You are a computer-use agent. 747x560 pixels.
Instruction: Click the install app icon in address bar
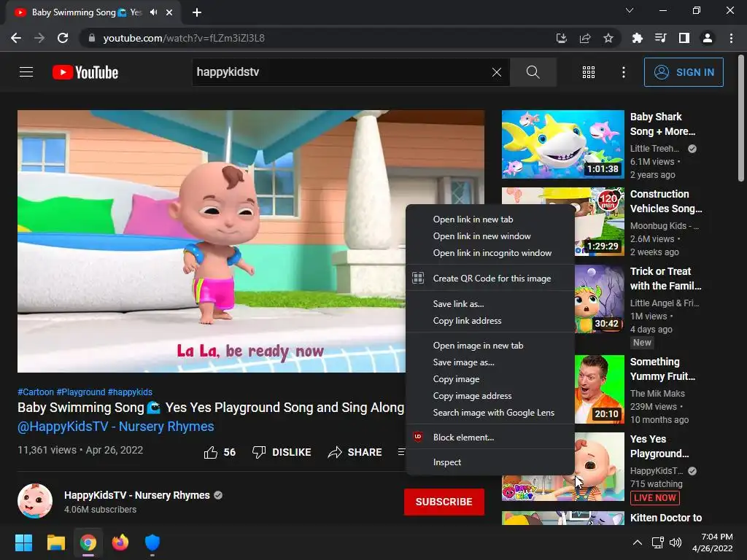point(561,38)
